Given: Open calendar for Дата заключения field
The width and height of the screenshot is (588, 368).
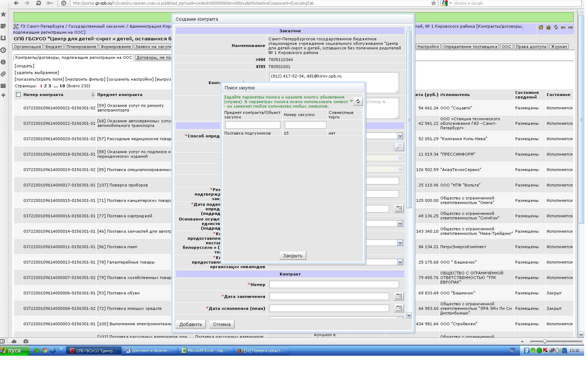Looking at the screenshot, I should click(x=399, y=297).
